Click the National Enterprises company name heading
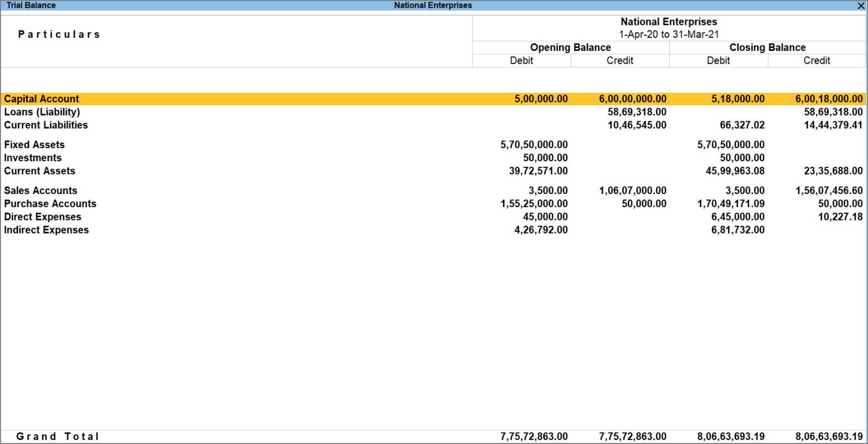Viewport: 868px width, 444px height. coord(669,21)
